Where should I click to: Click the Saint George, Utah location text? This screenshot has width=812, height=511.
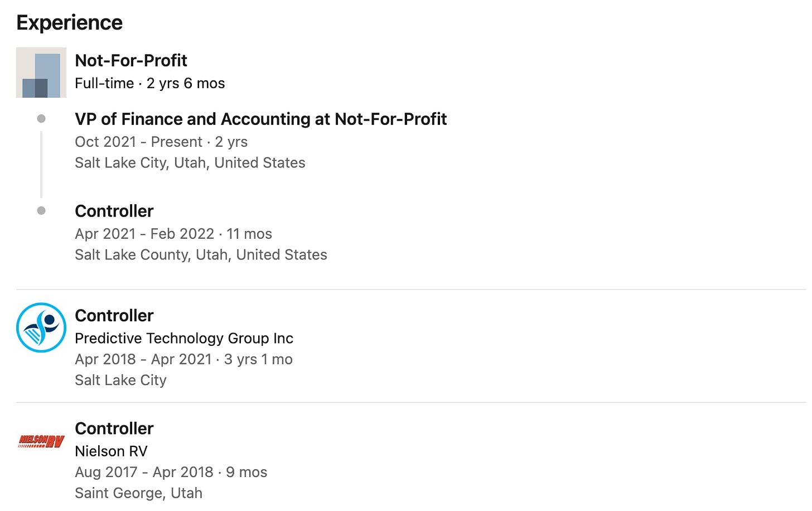pos(139,493)
